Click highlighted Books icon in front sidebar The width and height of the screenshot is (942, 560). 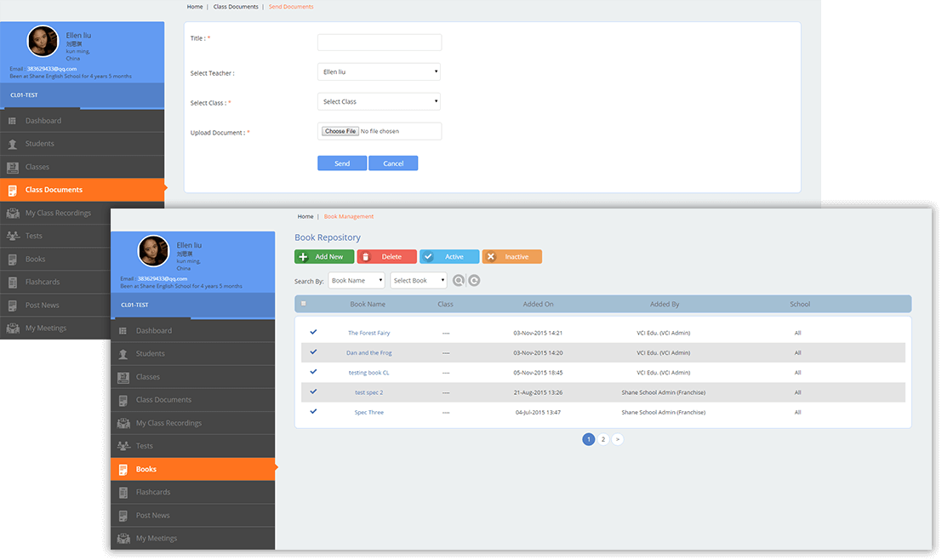[123, 469]
